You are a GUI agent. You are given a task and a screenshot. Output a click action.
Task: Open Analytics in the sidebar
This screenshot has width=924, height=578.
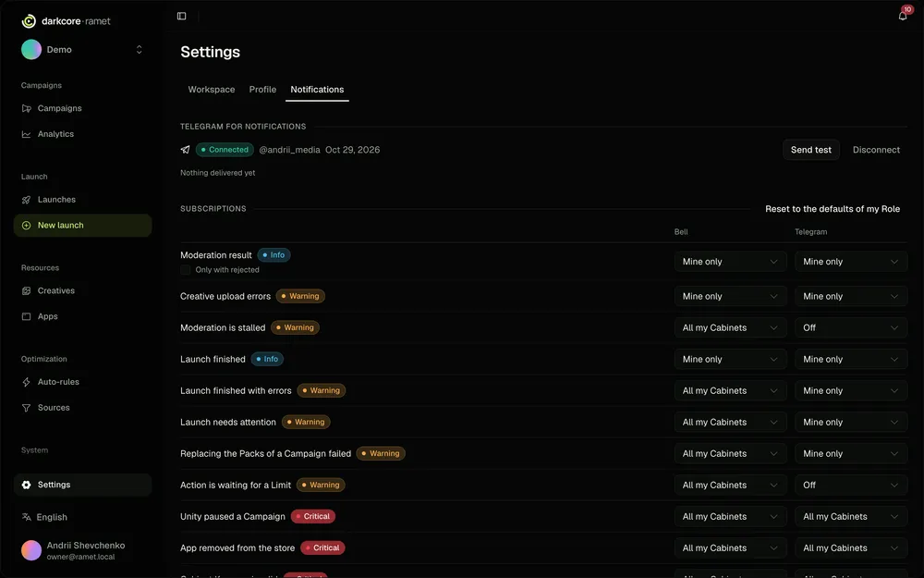82,134
